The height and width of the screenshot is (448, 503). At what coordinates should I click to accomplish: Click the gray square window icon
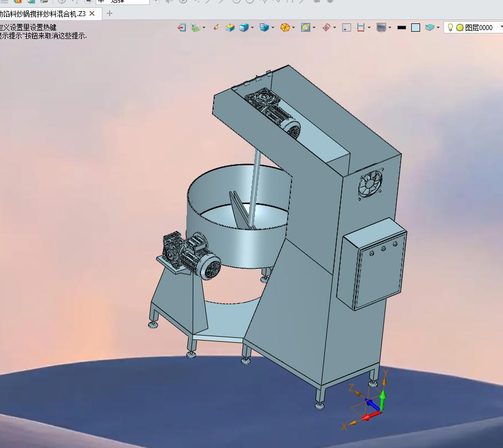[x=347, y=28]
